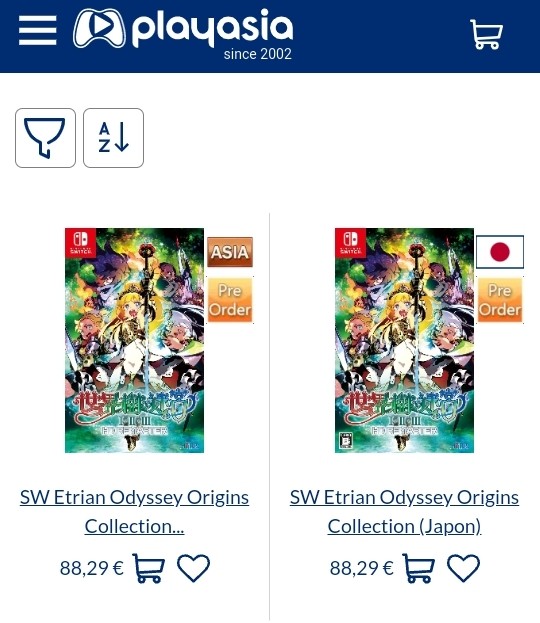Screen dimensions: 540x623
Task: Add the Japan edition to cart
Action: [x=418, y=568]
